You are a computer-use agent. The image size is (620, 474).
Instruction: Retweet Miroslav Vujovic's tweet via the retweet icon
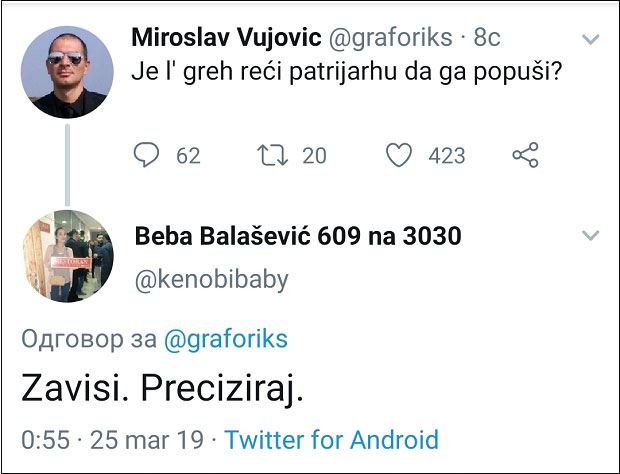[x=270, y=155]
